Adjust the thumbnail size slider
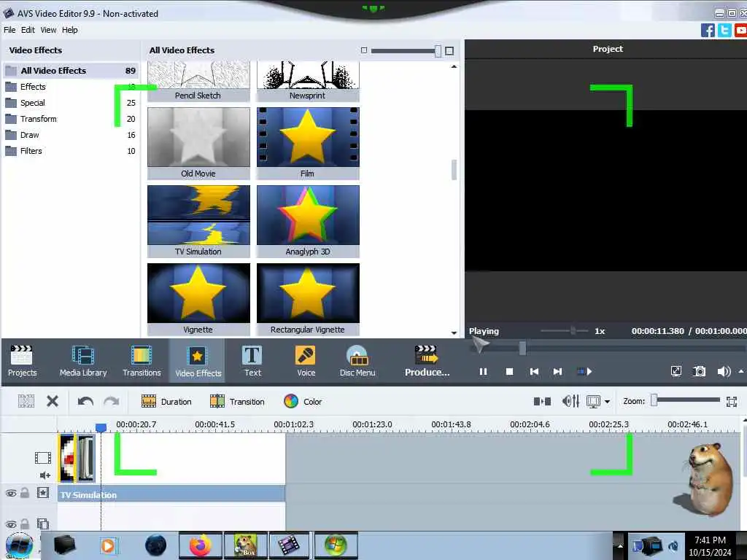The width and height of the screenshot is (747, 560). (406, 50)
